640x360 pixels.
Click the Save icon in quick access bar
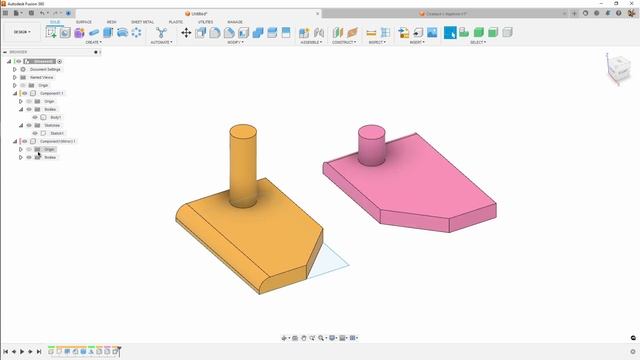click(x=31, y=13)
